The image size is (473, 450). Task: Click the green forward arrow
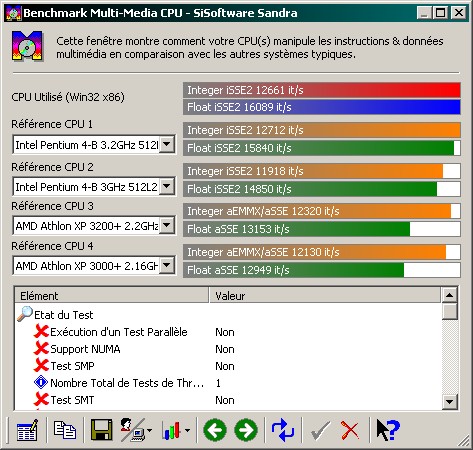pos(246,430)
